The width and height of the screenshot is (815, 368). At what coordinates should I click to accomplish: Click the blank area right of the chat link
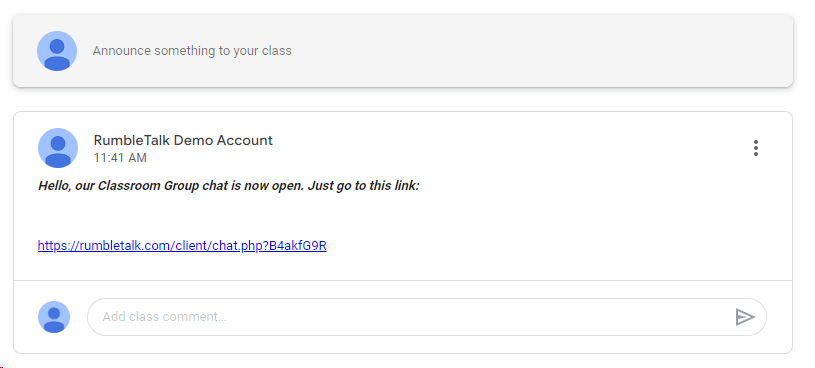pos(551,245)
